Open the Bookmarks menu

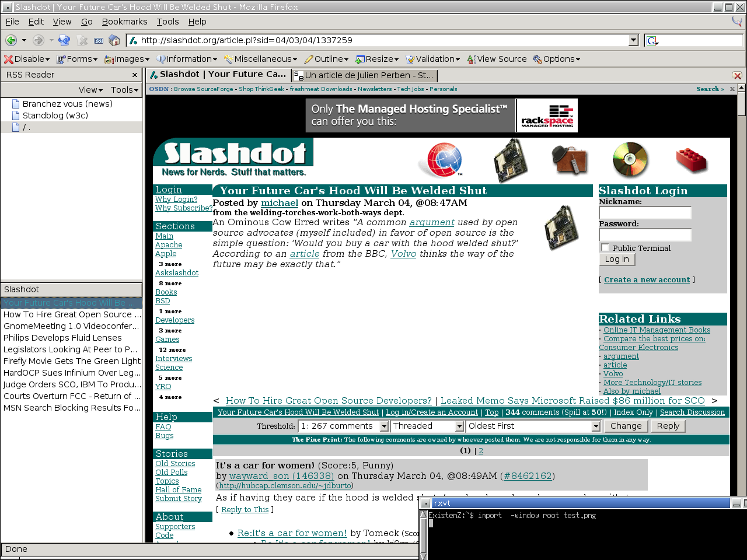coord(124,22)
